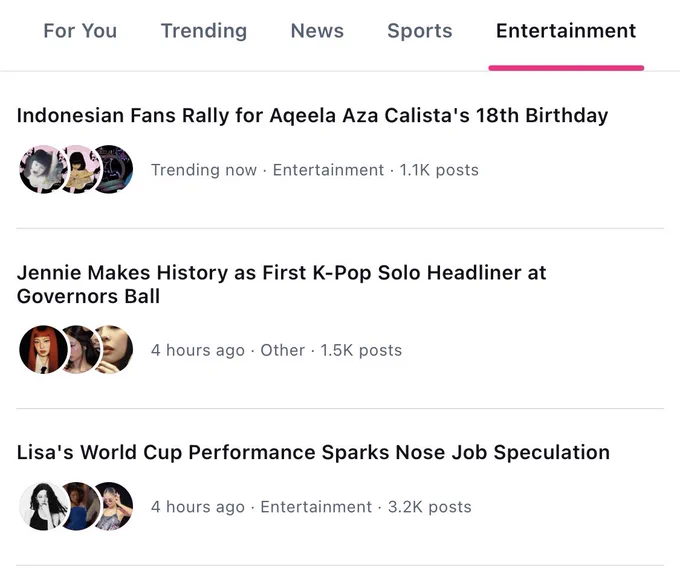Click '4 hours ago · Other · 1.5K posts' text
The width and height of the screenshot is (680, 568).
pyautogui.click(x=276, y=350)
